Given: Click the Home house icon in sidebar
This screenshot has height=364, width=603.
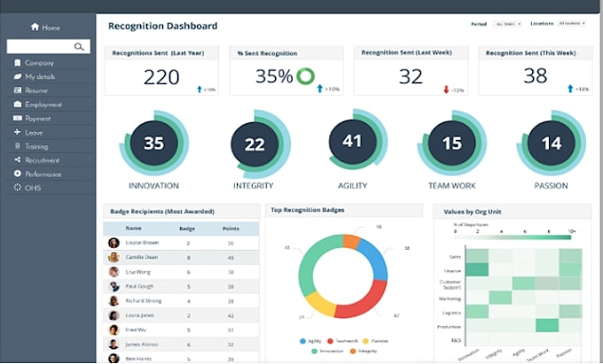Looking at the screenshot, I should [x=35, y=27].
